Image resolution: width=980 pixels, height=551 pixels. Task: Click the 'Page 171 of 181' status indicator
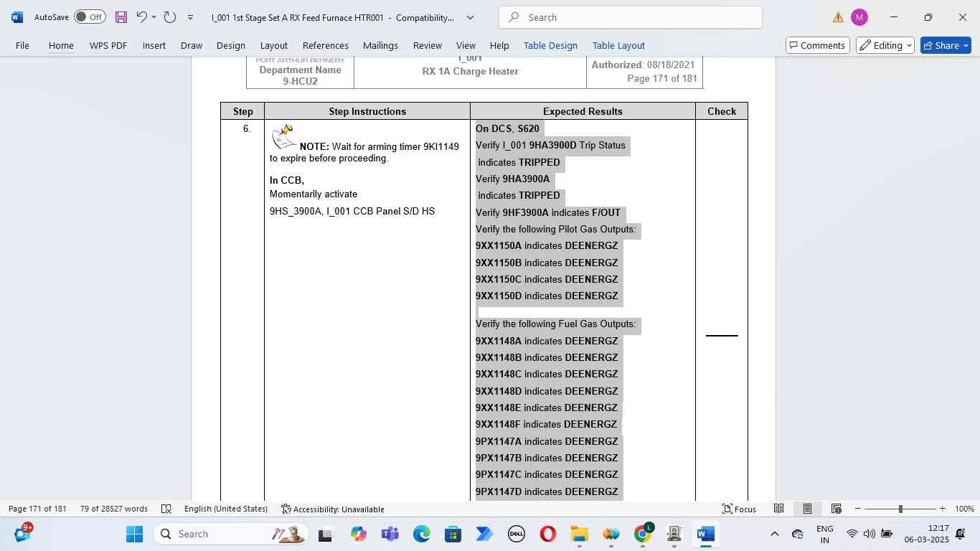(37, 509)
